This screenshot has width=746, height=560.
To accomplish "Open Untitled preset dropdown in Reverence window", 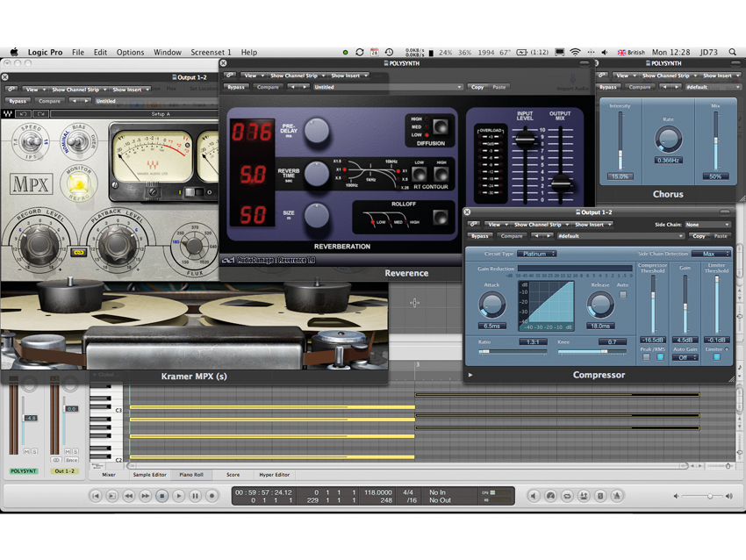I will [387, 87].
